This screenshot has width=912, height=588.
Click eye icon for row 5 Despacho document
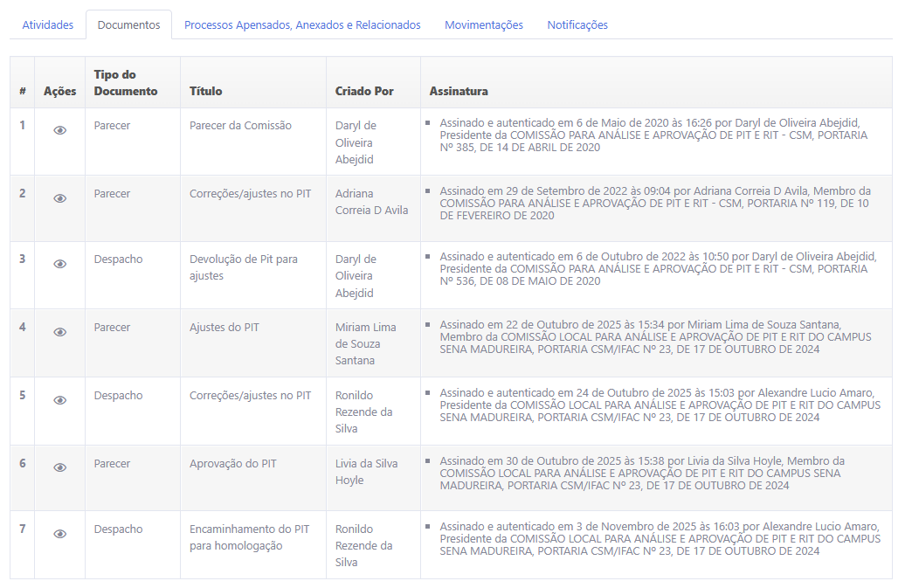[x=59, y=400]
